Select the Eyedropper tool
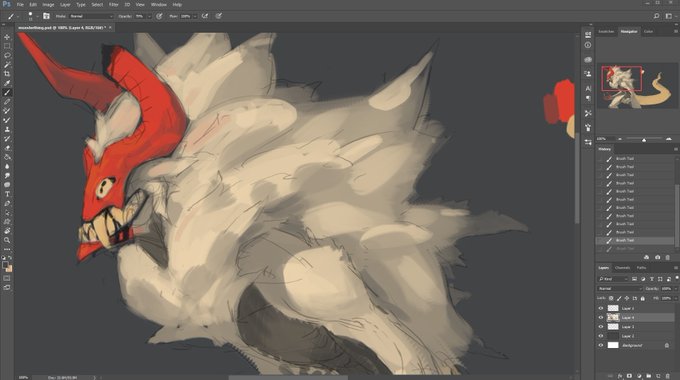This screenshot has width=680, height=380. click(7, 83)
